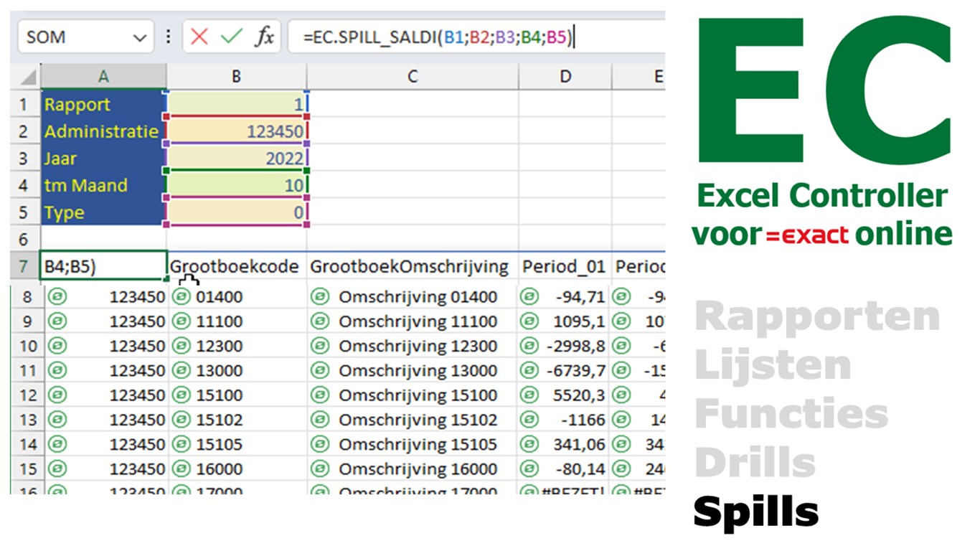Click Exact icon next to Omschrijving 11100
The width and height of the screenshot is (980, 551).
coord(320,321)
